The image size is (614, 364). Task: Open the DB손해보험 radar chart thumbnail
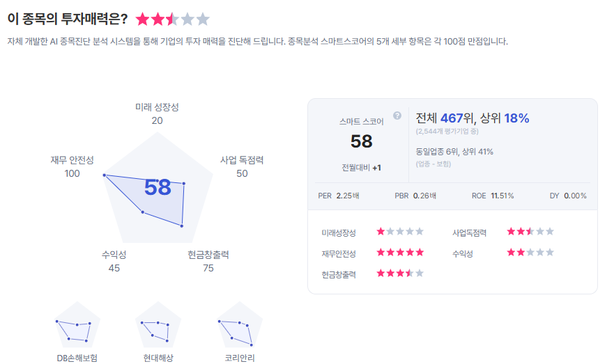click(77, 325)
